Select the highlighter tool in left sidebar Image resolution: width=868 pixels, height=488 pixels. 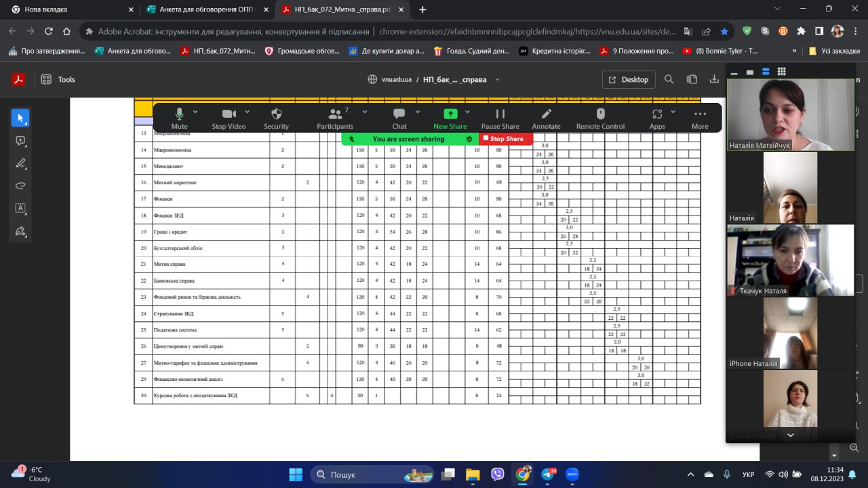(x=20, y=163)
